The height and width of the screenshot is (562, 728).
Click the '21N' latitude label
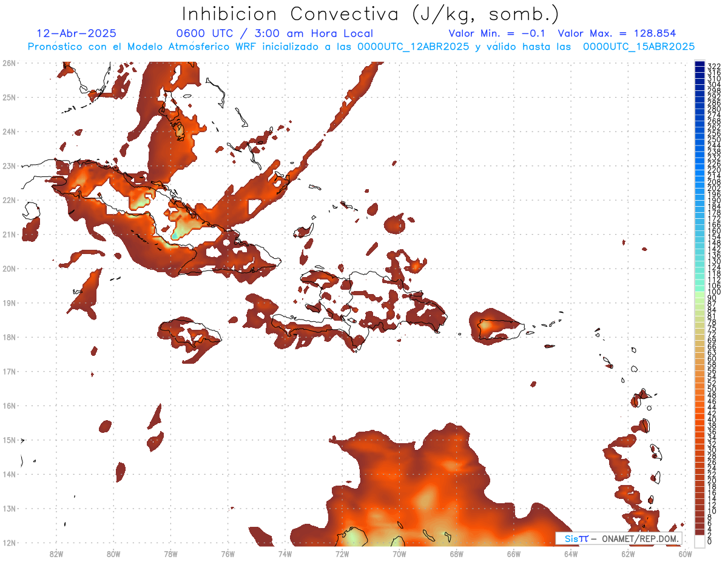coord(9,234)
